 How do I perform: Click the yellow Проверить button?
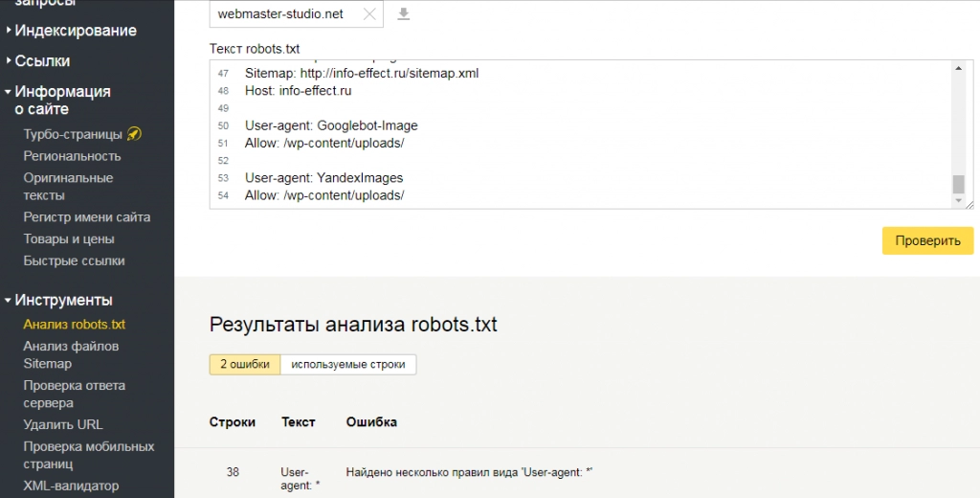[927, 241]
